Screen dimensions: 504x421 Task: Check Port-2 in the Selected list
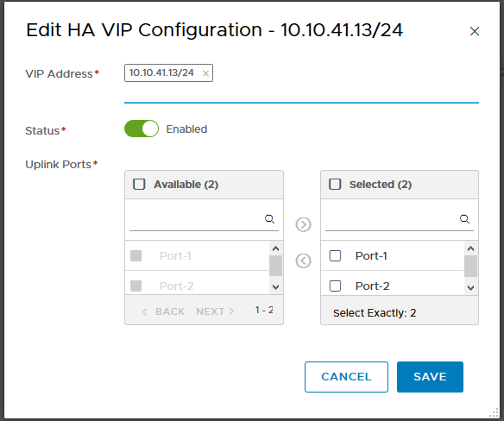pyautogui.click(x=335, y=286)
